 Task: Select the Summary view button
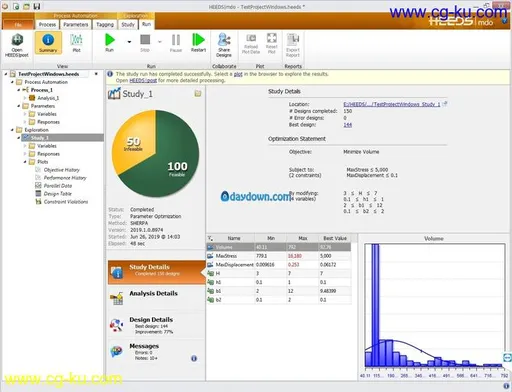pos(48,43)
